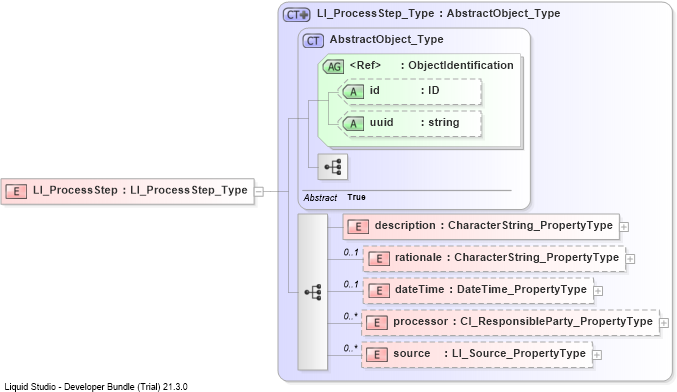This screenshot has width=677, height=392.
Task: Select LI_ProcessStep : LI_ProcessStep_Type text
Action: [x=140, y=190]
